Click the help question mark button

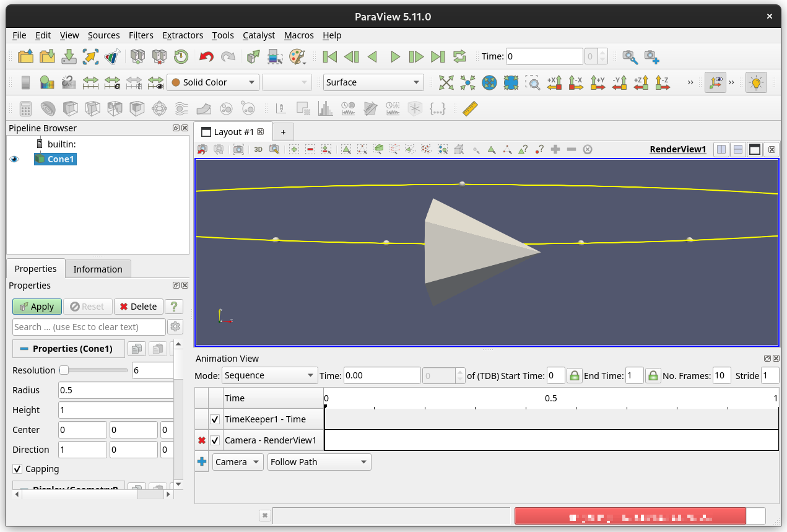pos(175,307)
